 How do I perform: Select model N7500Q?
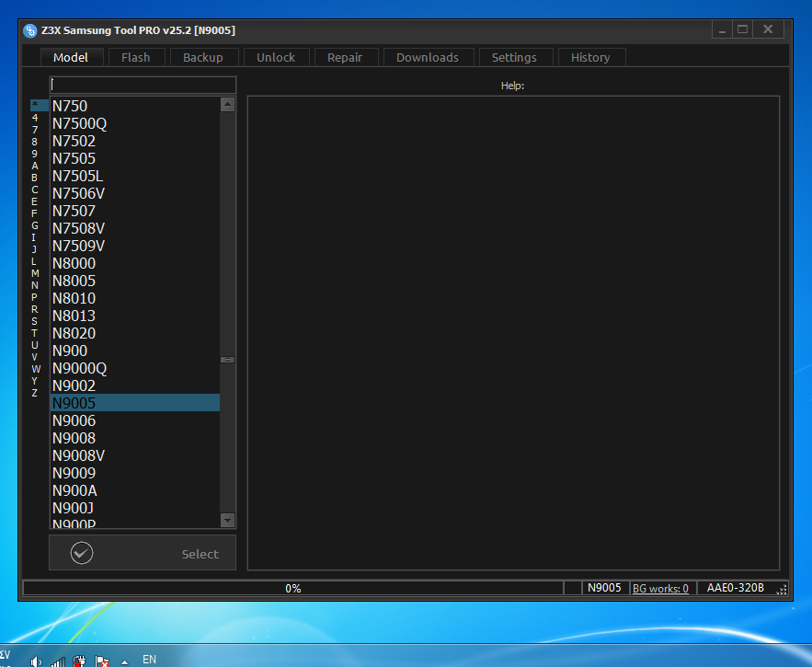135,124
